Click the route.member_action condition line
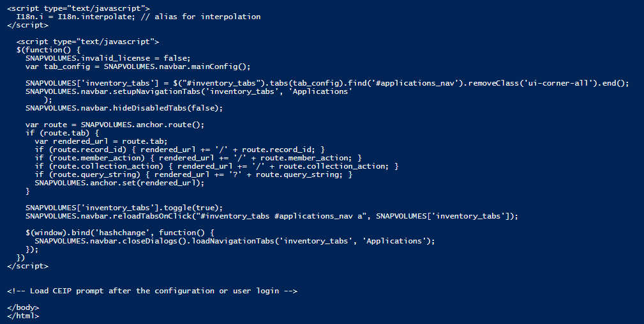The width and height of the screenshot is (644, 324). pyautogui.click(x=198, y=157)
